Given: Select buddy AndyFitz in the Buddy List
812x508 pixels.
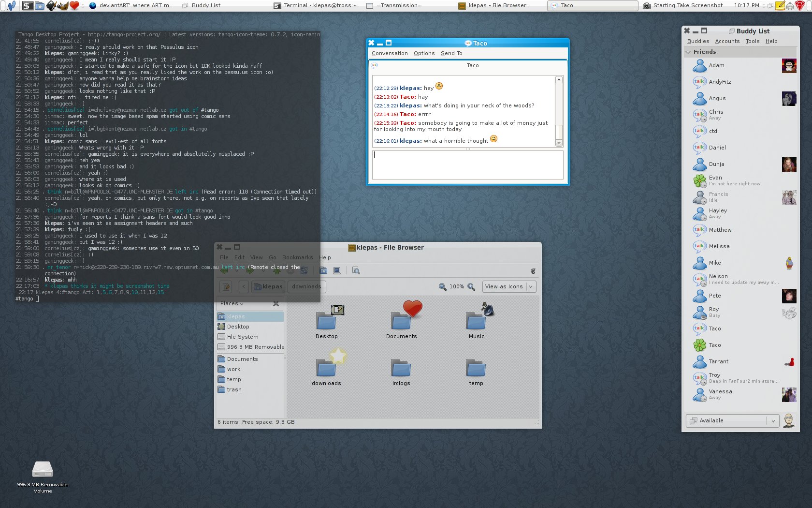Looking at the screenshot, I should point(740,82).
